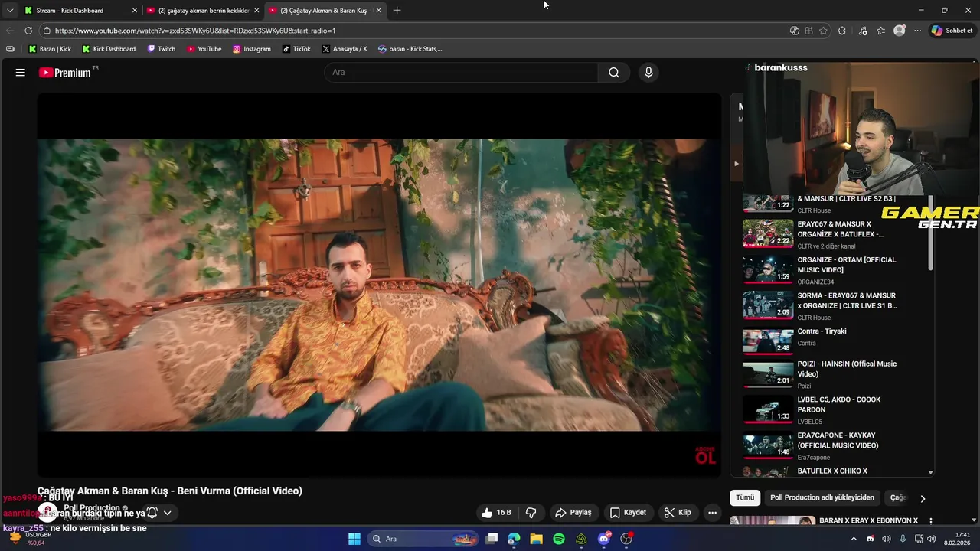This screenshot has height=551, width=980.
Task: Open Task View on taskbar
Action: (x=492, y=539)
